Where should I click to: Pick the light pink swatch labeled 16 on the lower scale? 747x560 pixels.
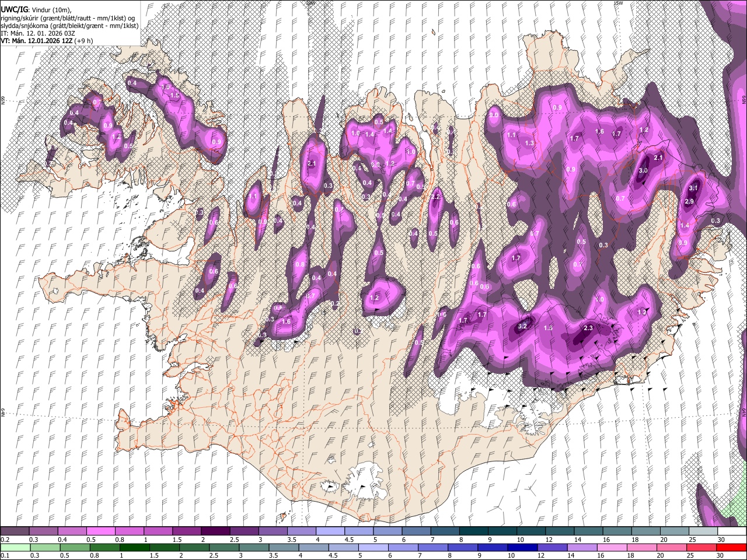pyautogui.click(x=613, y=548)
